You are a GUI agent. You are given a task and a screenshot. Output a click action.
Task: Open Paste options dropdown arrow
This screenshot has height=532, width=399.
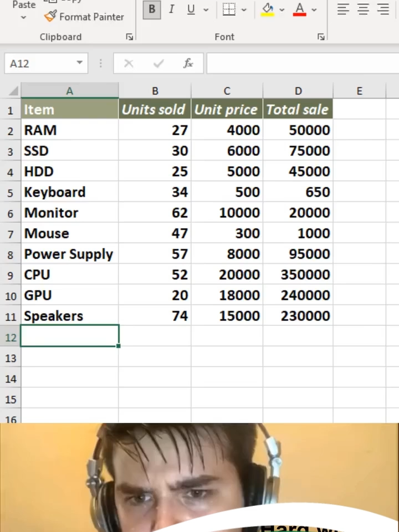tap(23, 18)
